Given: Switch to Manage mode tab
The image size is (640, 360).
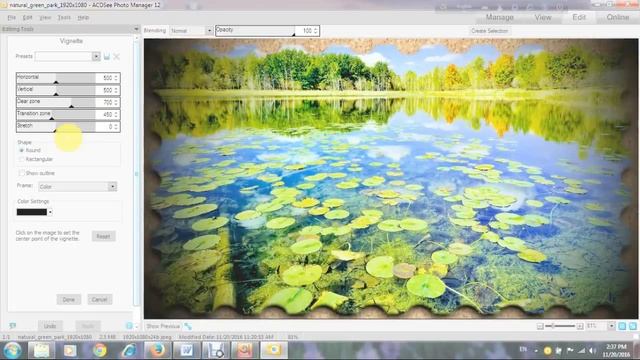Looking at the screenshot, I should click(500, 17).
